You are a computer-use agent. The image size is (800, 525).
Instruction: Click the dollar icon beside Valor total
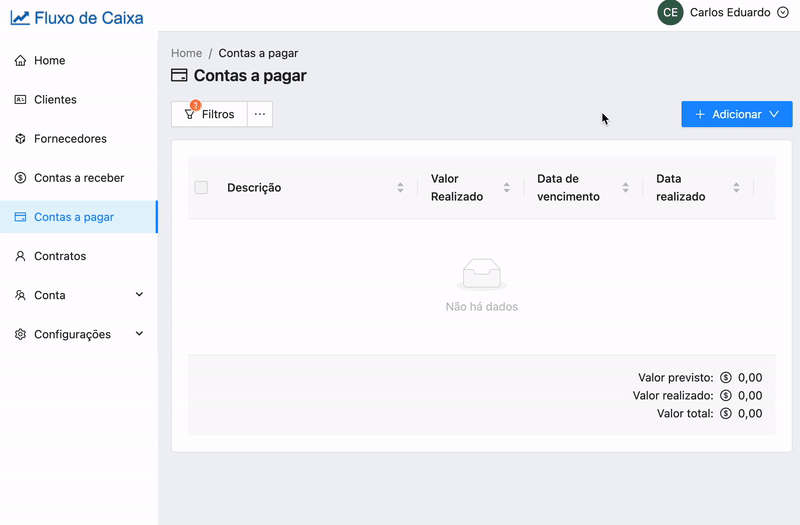[x=726, y=413]
